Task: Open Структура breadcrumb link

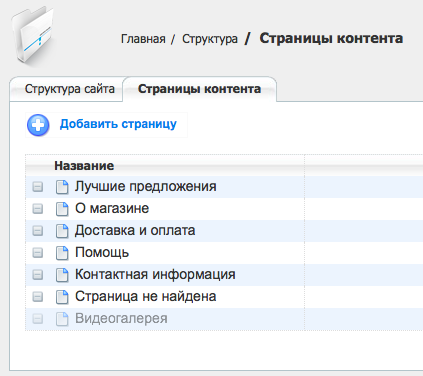Action: tap(210, 39)
